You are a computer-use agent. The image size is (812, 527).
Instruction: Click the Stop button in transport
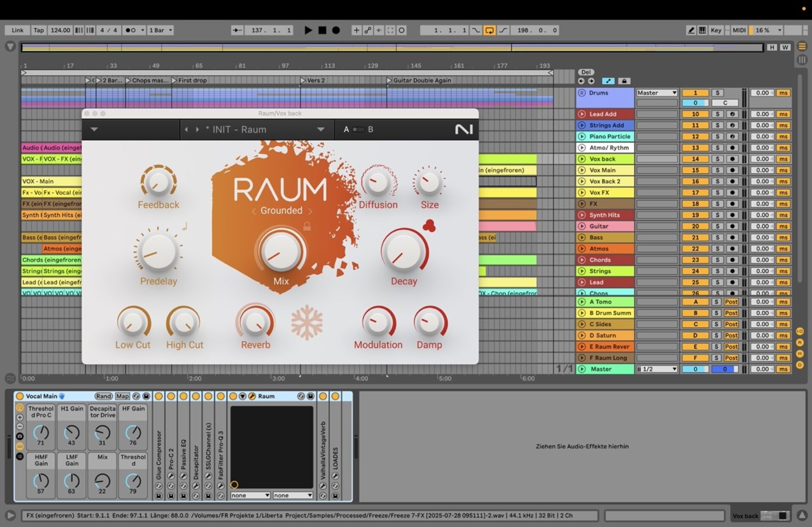coord(322,30)
